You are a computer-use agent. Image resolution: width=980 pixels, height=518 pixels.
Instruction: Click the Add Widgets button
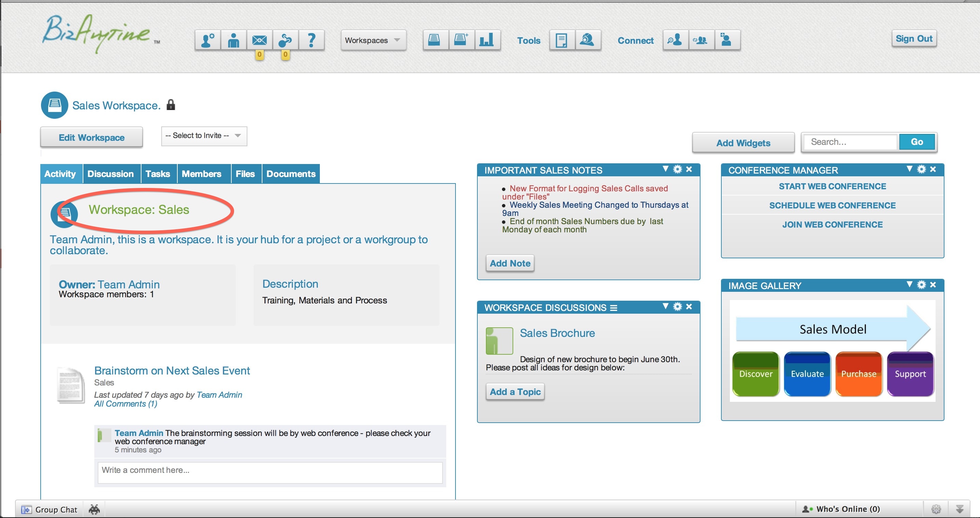[743, 142]
